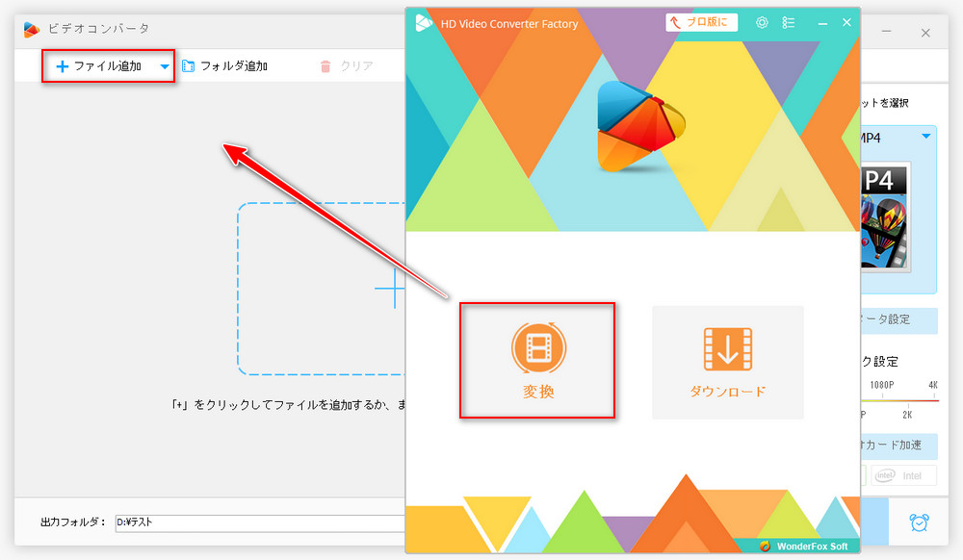Open the list menu icon in launcher window
This screenshot has width=963, height=560.
(789, 23)
